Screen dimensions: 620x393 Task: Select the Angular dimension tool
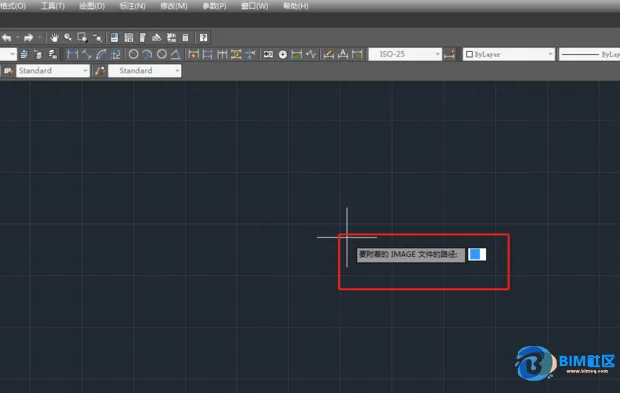click(x=176, y=54)
